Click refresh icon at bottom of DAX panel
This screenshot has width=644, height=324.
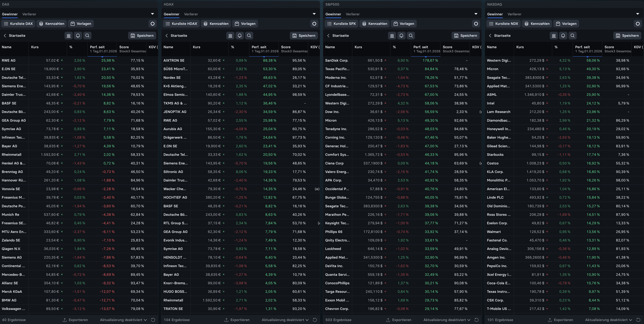point(153,320)
